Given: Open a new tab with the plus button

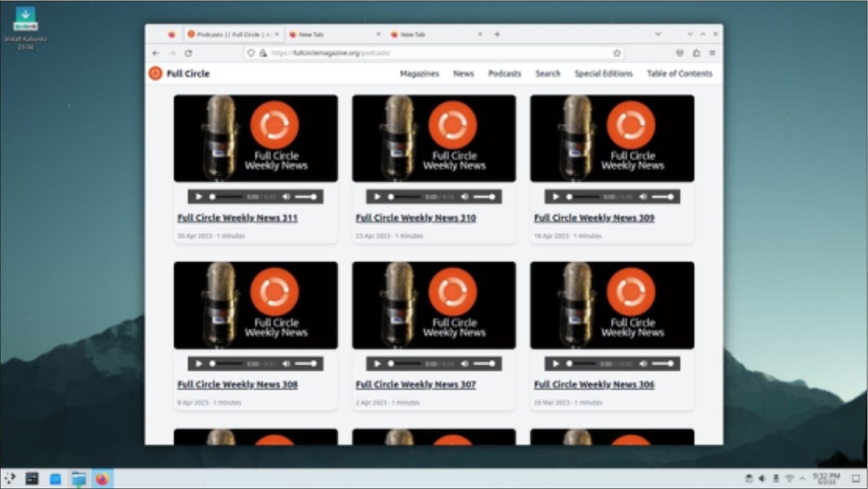Looking at the screenshot, I should [497, 34].
